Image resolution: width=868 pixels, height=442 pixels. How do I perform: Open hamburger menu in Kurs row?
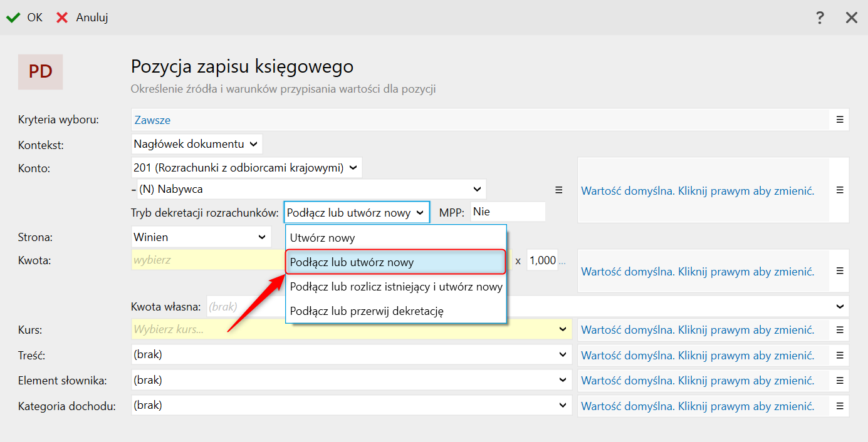840,330
